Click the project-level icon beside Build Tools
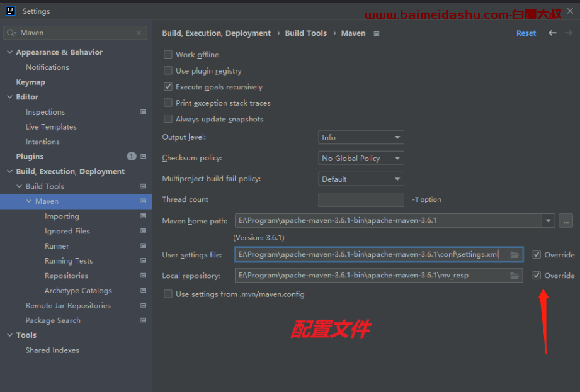 (143, 186)
